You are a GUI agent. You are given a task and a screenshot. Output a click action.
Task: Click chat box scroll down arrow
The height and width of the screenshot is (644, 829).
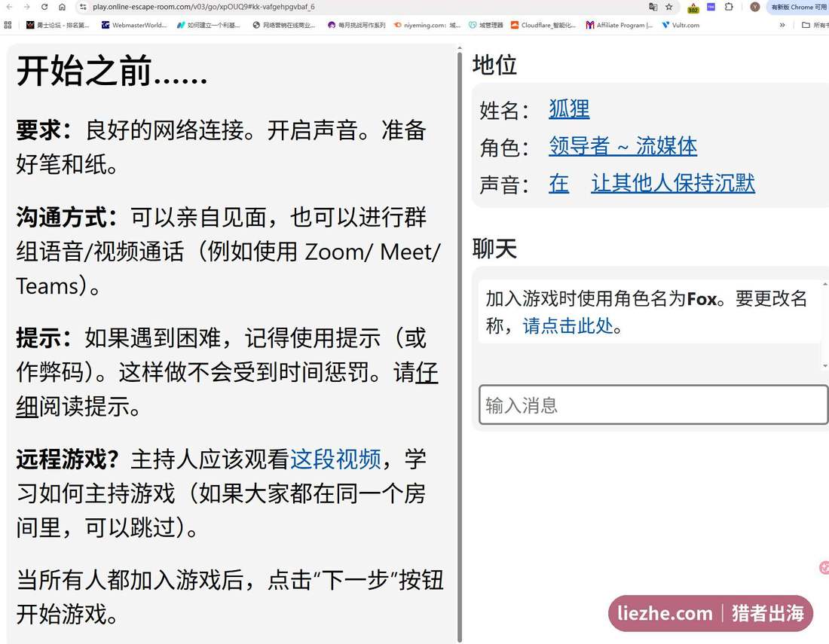click(824, 365)
